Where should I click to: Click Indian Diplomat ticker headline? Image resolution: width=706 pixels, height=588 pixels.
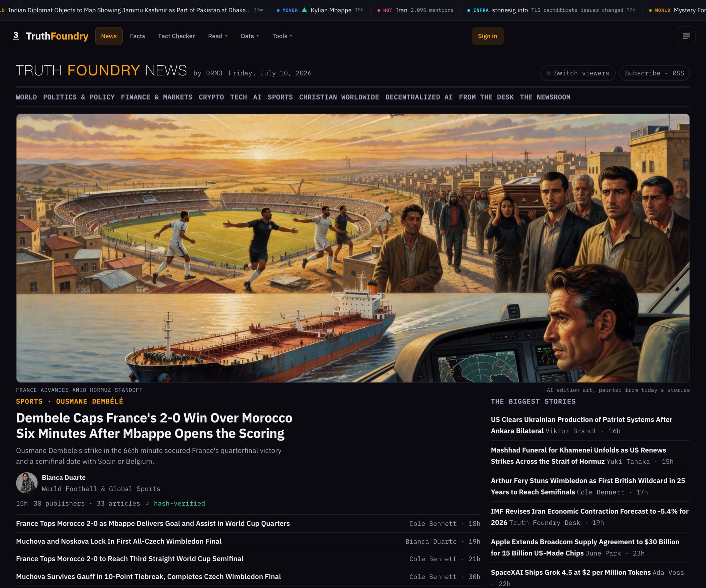[x=129, y=10]
